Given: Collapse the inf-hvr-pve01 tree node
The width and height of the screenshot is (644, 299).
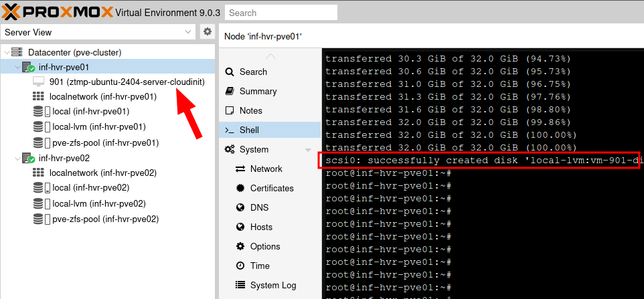Looking at the screenshot, I should (x=17, y=67).
